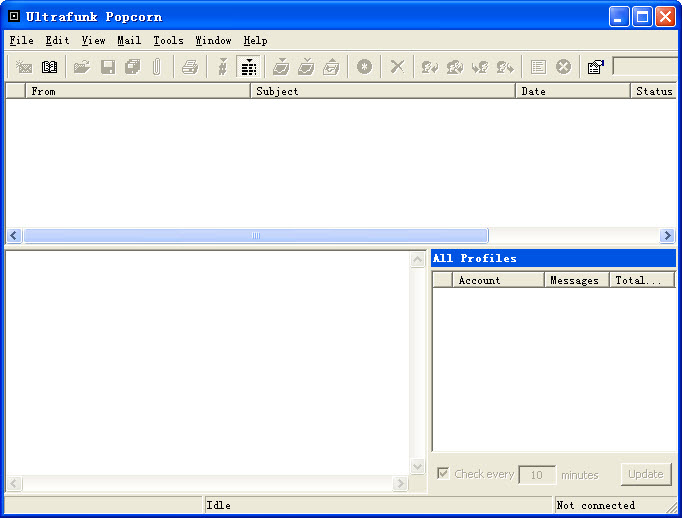The image size is (682, 518).
Task: Click the second heads icon (reply all)
Action: 455,67
